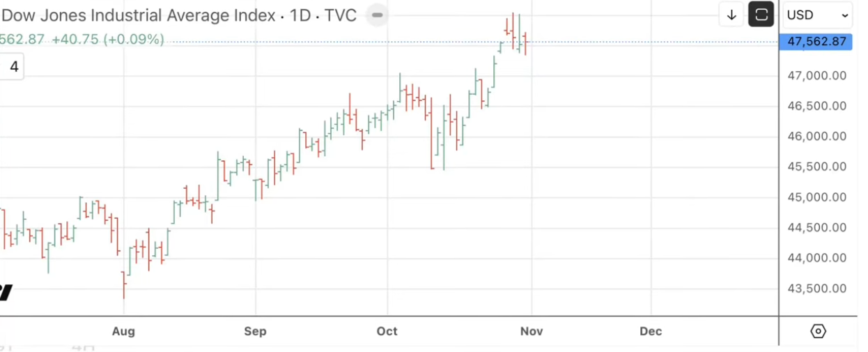Open the USD currency dropdown
The height and width of the screenshot is (352, 868).
pyautogui.click(x=818, y=15)
